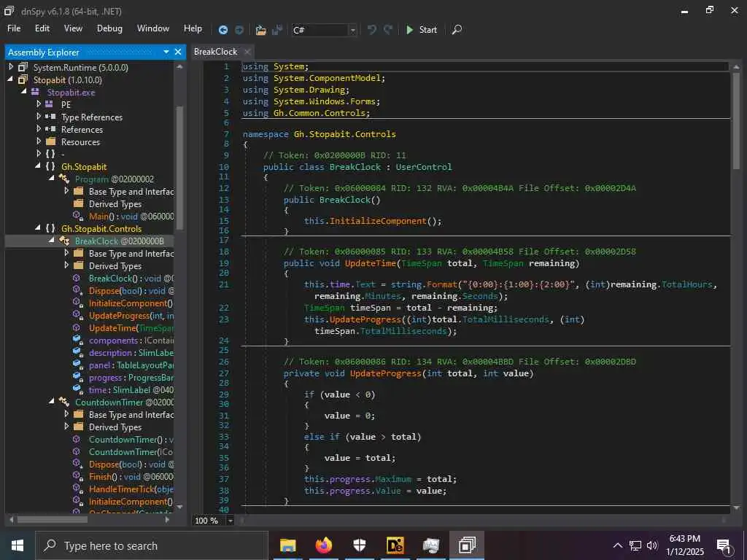Open the File menu

[14, 28]
